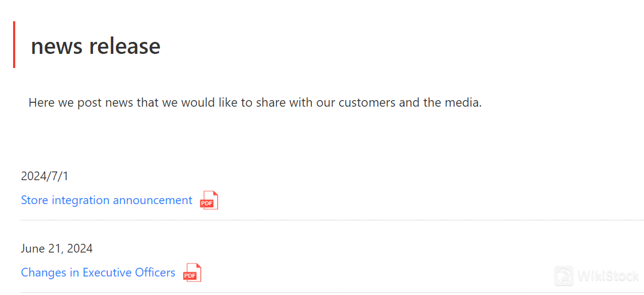Click the intro sentence about posting news

pos(255,102)
